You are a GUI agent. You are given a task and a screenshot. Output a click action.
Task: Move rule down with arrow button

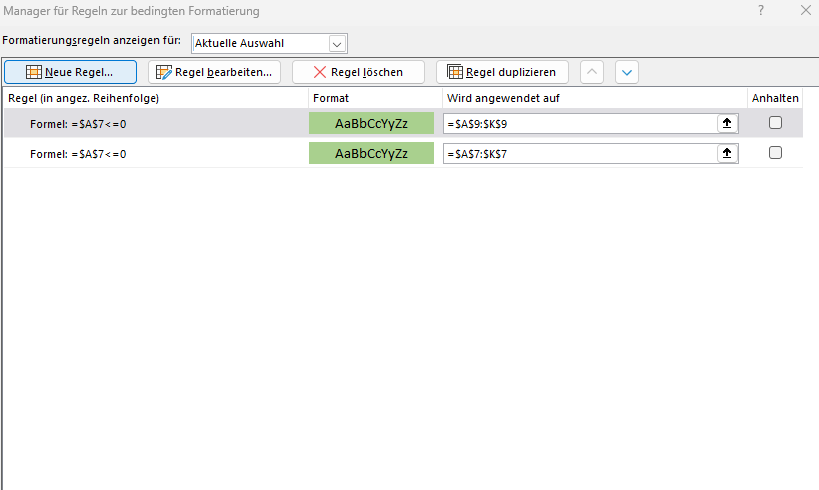627,72
